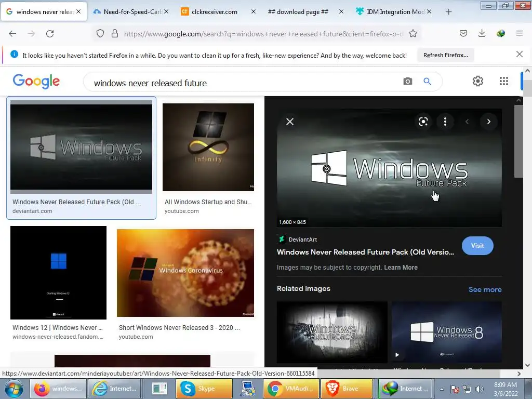Open the large Windows Future Pack preview image
This screenshot has width=532, height=399.
[389, 168]
